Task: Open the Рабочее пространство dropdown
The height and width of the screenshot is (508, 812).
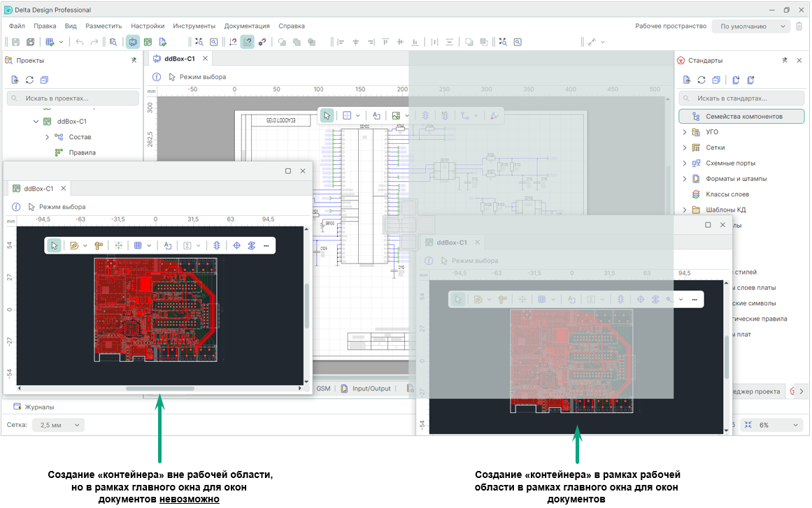Action: click(x=752, y=27)
